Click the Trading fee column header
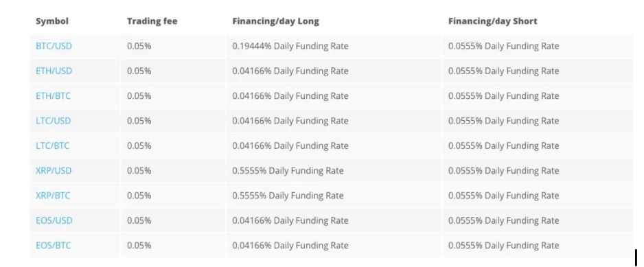 [x=152, y=21]
